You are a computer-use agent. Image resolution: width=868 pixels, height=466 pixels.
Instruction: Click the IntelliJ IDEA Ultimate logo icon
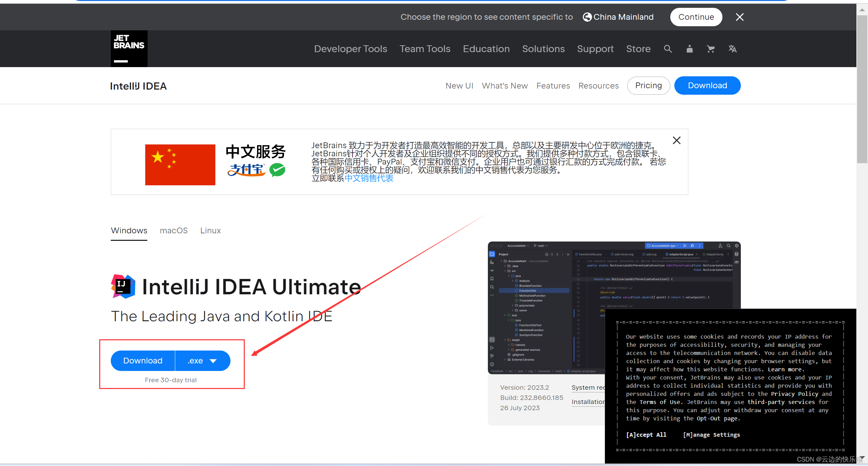tap(123, 286)
